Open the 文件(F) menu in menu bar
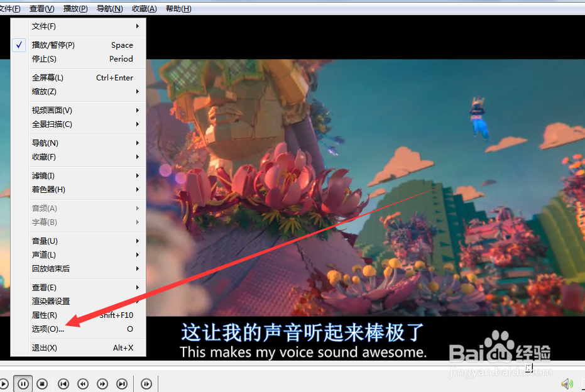This screenshot has width=585, height=392. (x=10, y=9)
